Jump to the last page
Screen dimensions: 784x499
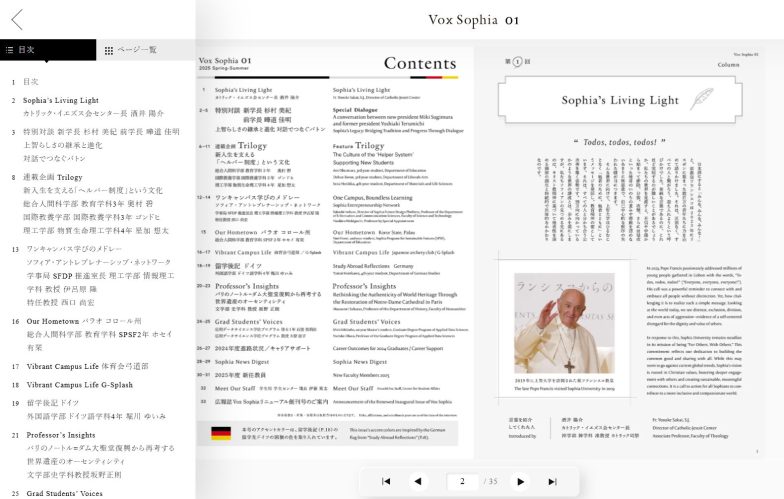click(x=553, y=481)
